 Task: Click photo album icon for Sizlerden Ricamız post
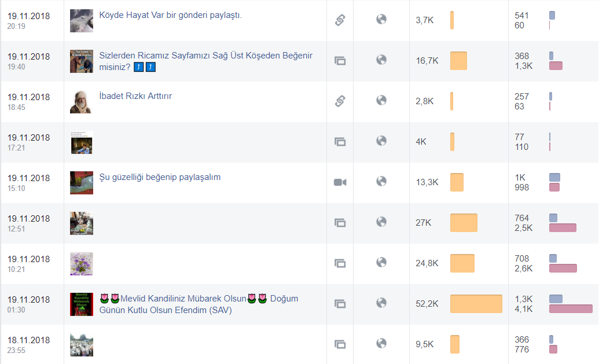point(340,61)
